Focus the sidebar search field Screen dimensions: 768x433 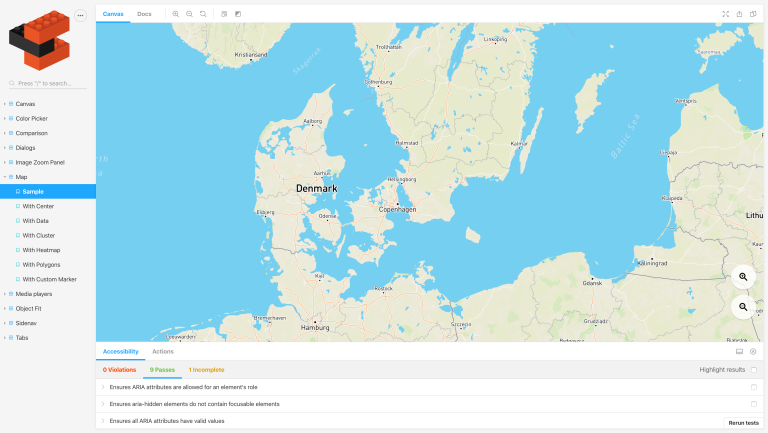coord(50,83)
